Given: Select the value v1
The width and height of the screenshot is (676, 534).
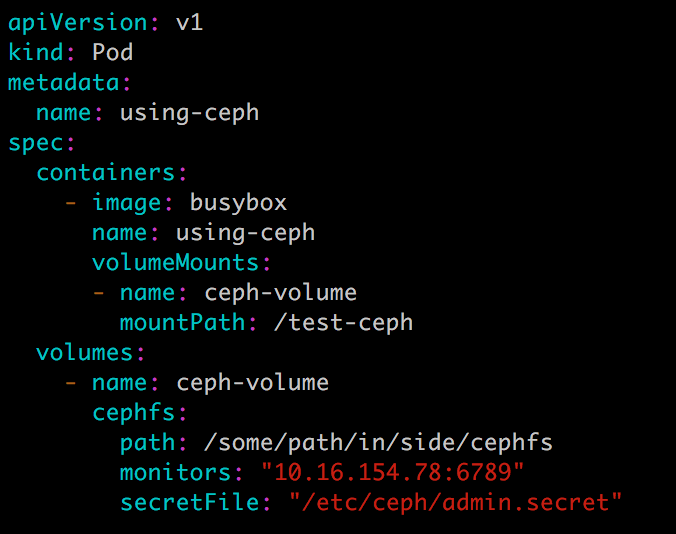Looking at the screenshot, I should pos(190,23).
